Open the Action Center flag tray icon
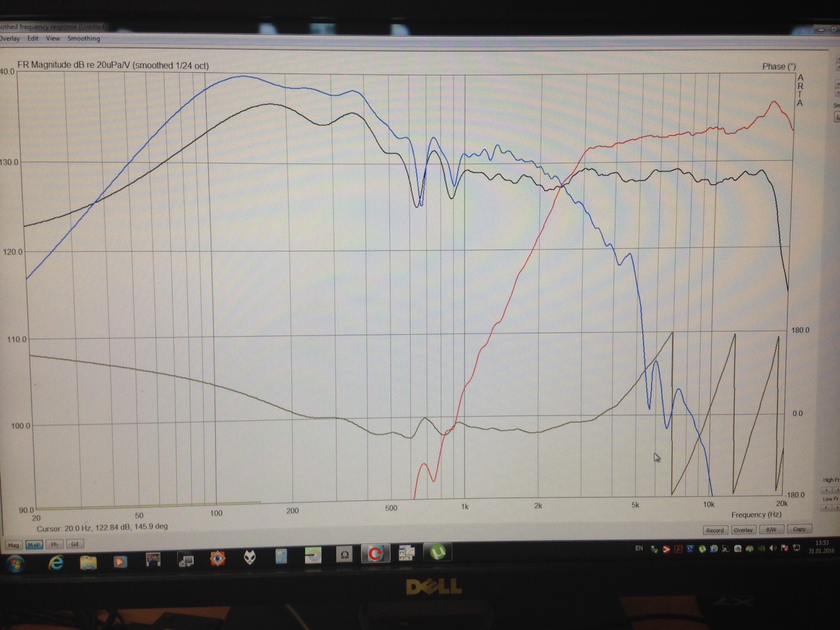 click(x=784, y=548)
